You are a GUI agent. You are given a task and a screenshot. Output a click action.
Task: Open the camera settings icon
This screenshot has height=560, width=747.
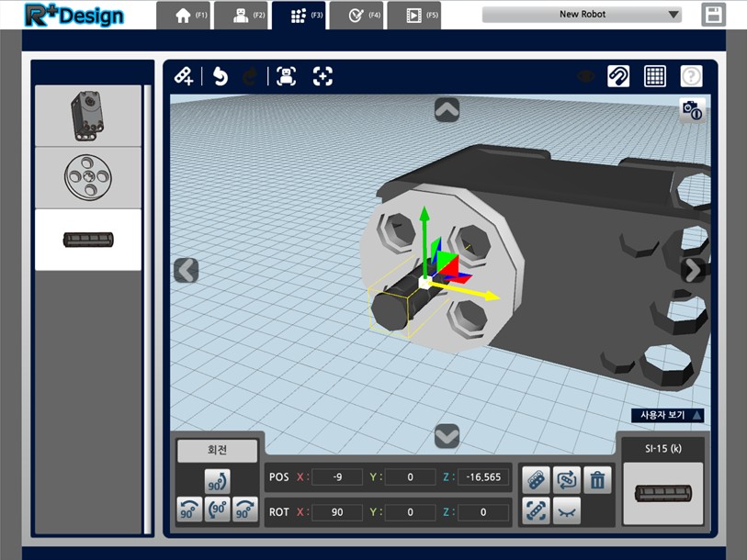pyautogui.click(x=692, y=110)
